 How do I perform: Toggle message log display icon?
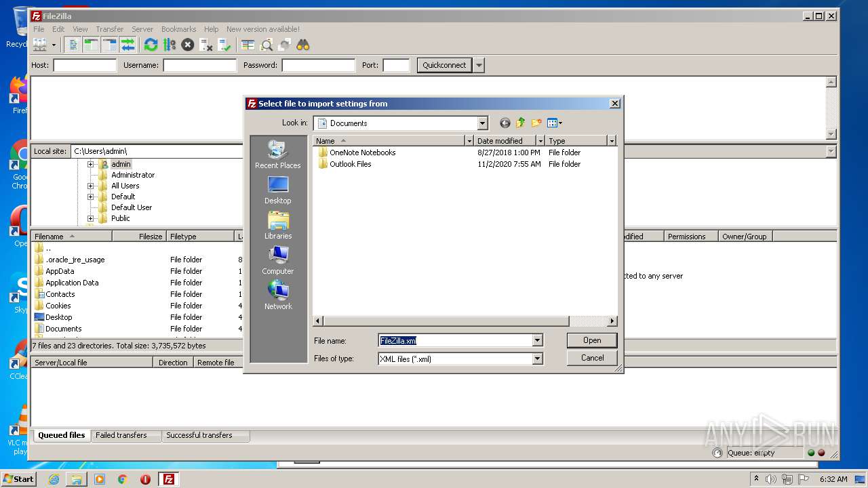click(73, 45)
